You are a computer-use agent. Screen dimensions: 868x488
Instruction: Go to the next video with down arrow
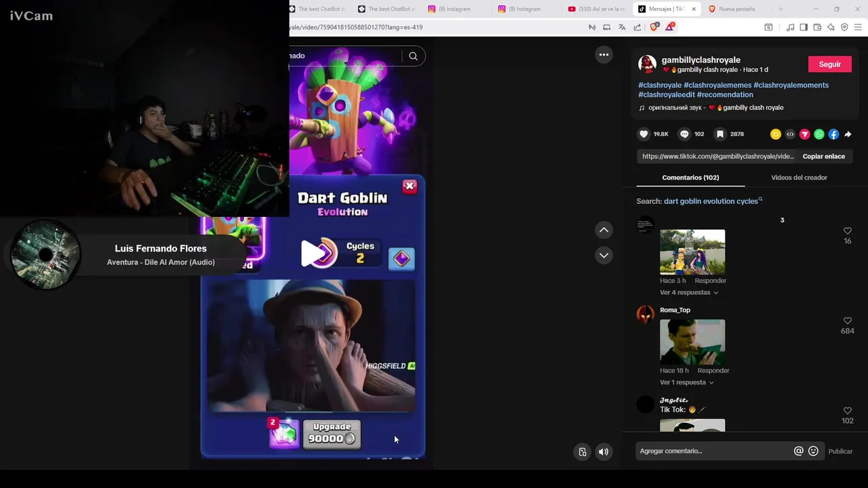point(604,256)
